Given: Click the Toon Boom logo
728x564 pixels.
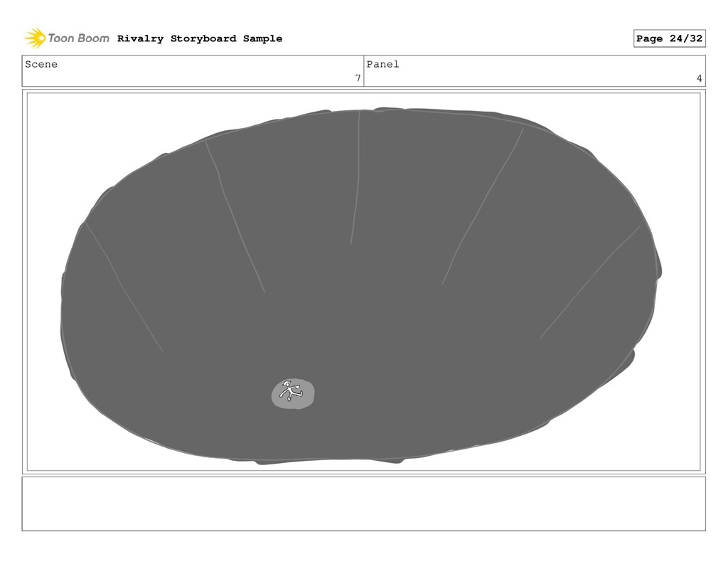Looking at the screenshot, I should (x=67, y=38).
